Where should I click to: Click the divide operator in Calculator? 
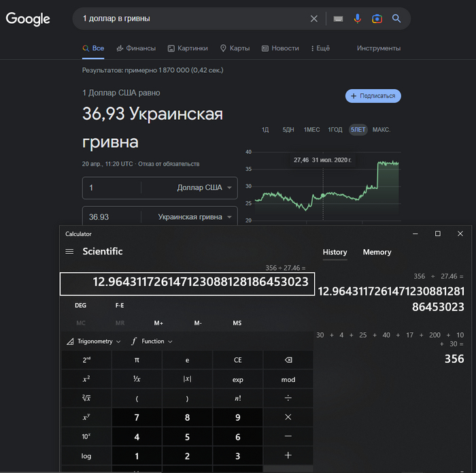(x=288, y=398)
